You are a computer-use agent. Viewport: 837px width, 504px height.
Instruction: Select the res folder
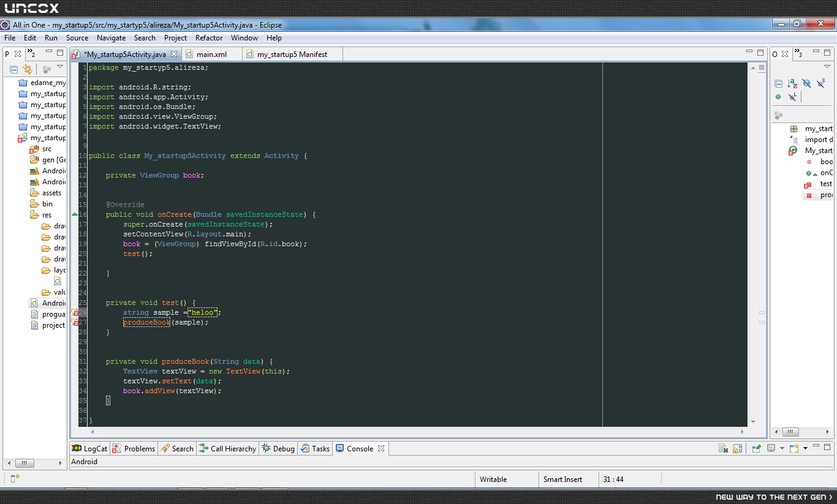41,215
